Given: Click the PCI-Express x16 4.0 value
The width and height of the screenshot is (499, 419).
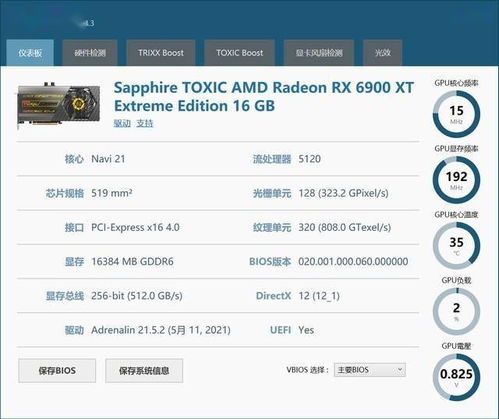Looking at the screenshot, I should pyautogui.click(x=135, y=227).
